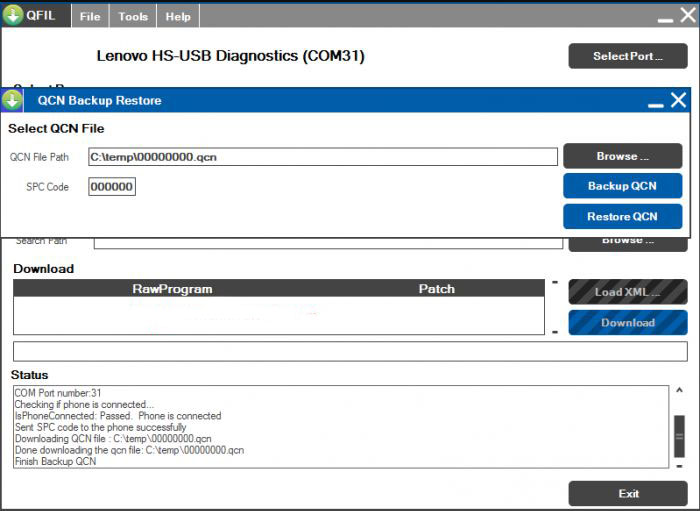Open the Help menu

point(178,17)
